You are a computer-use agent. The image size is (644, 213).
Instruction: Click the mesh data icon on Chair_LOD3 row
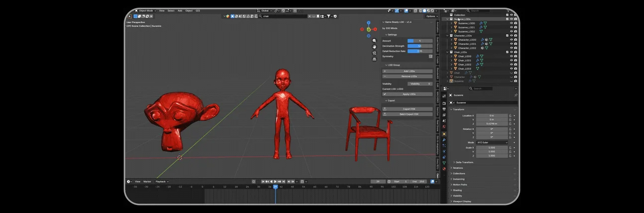click(478, 69)
